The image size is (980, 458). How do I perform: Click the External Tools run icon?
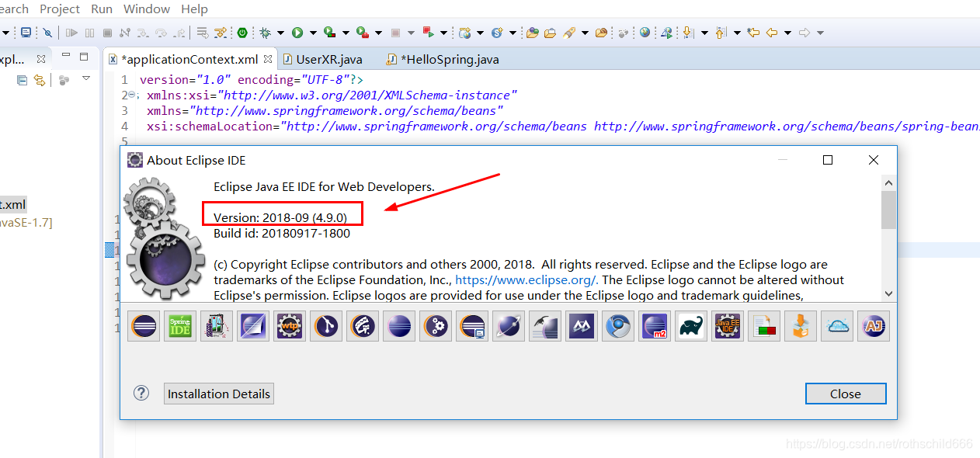(362, 33)
